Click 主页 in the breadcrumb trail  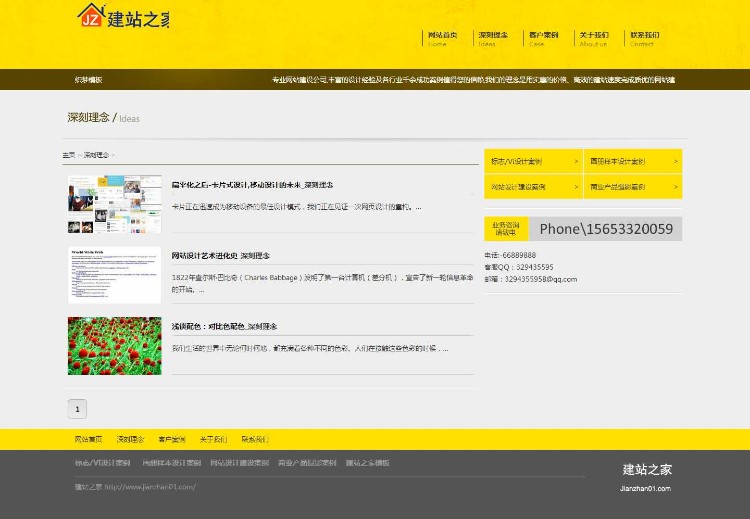coord(68,155)
